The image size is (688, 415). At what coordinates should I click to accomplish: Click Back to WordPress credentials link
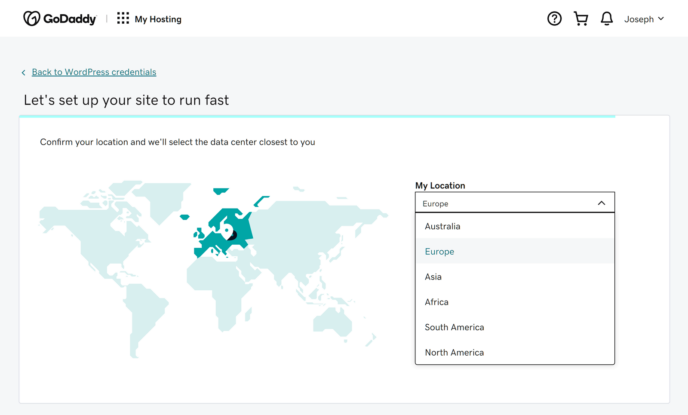coord(94,72)
